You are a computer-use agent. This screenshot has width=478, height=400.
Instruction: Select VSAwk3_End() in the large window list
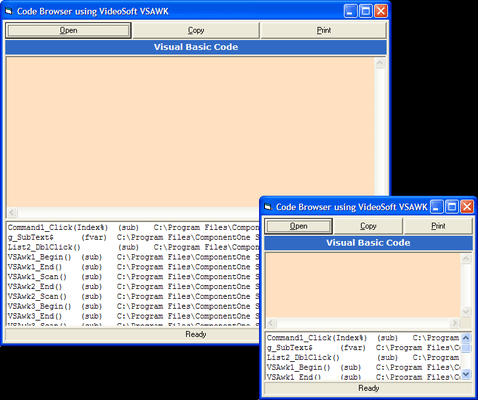[133, 316]
